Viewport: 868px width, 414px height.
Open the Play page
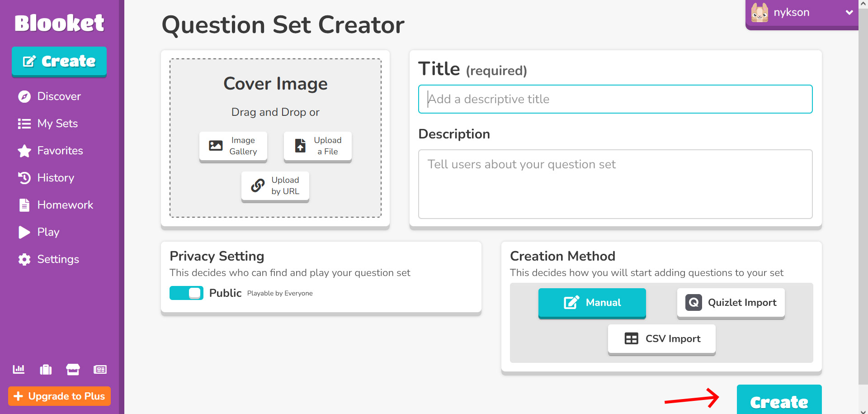point(39,232)
